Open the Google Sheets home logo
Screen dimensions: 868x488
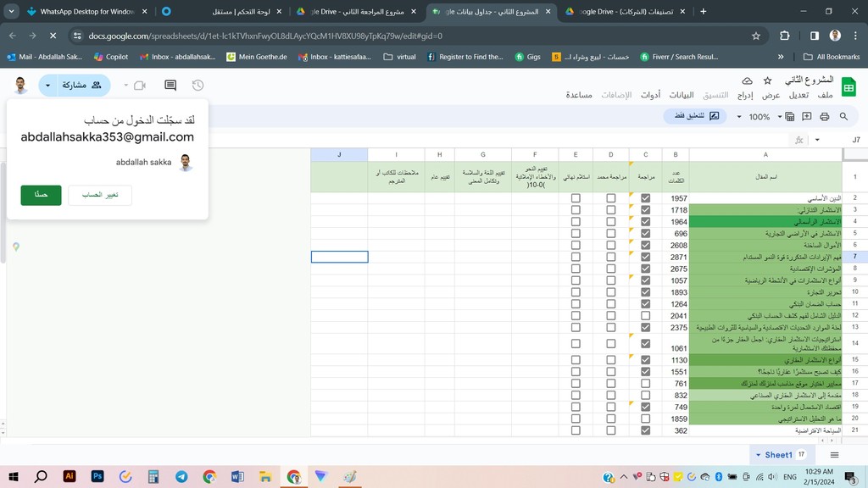click(849, 86)
